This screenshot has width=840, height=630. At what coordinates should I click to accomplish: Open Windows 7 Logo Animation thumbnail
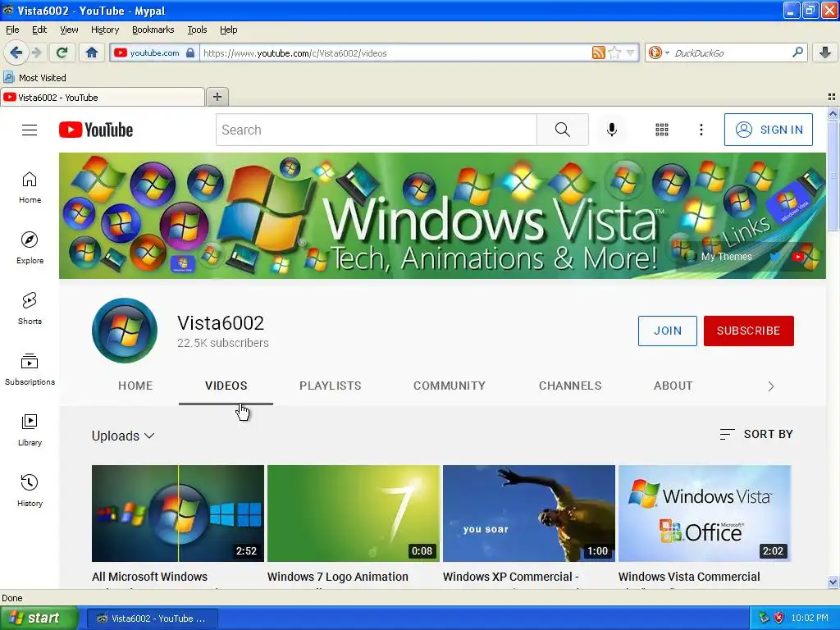(x=354, y=514)
